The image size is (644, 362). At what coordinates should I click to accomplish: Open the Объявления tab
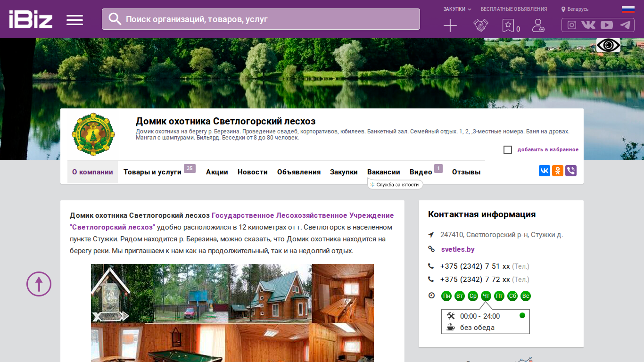pos(299,172)
